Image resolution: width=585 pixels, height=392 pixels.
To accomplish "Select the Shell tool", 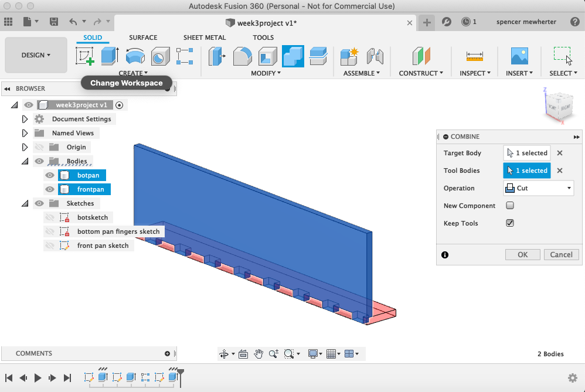I will [x=267, y=56].
